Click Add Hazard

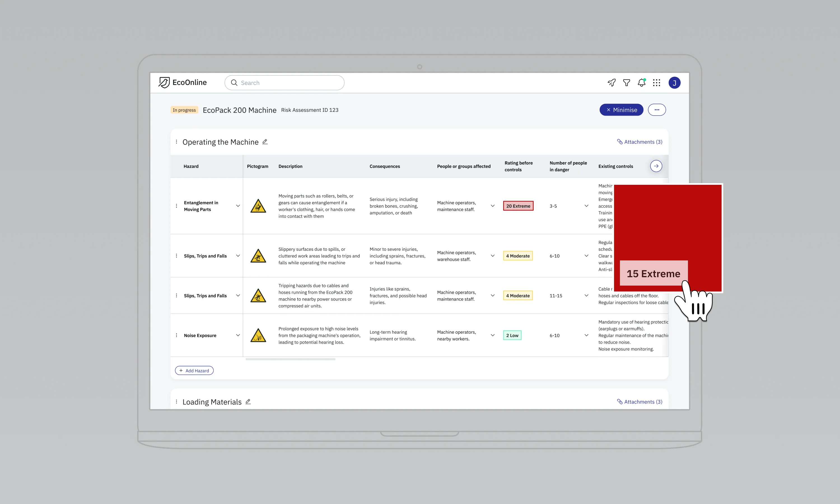[x=194, y=370]
